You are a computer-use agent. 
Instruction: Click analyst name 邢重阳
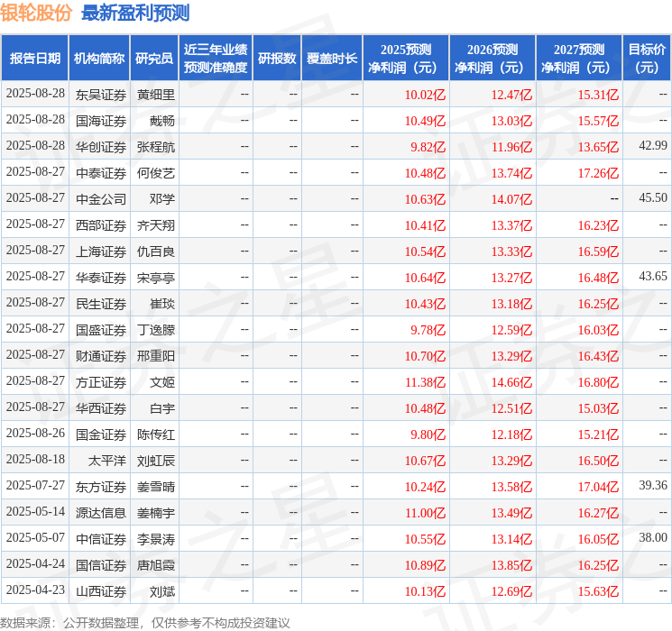coord(156,356)
